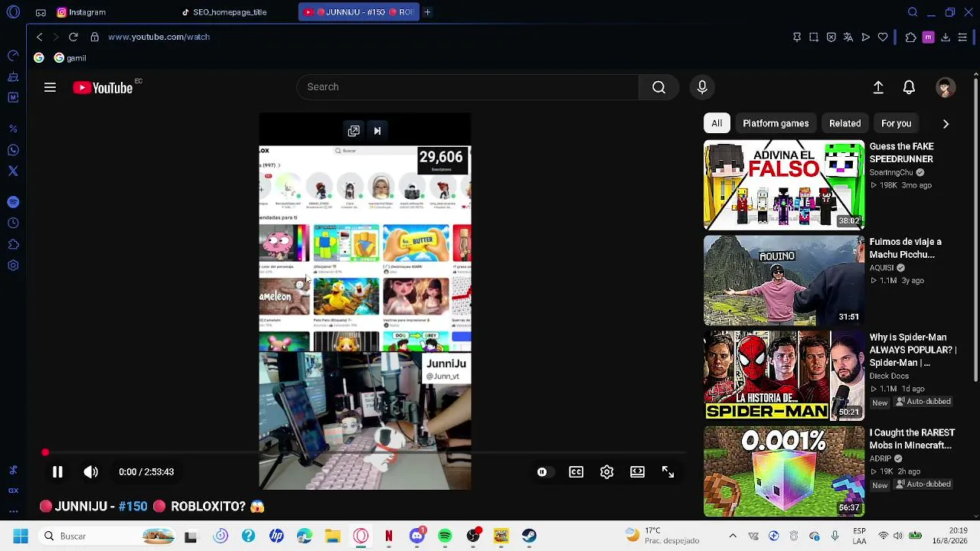Mute the video volume
The image size is (980, 551).
[x=91, y=472]
